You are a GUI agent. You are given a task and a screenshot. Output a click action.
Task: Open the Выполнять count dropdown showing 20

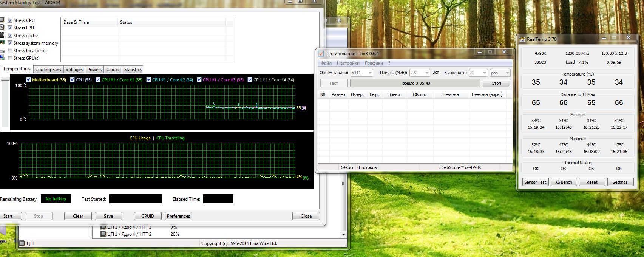pos(485,73)
